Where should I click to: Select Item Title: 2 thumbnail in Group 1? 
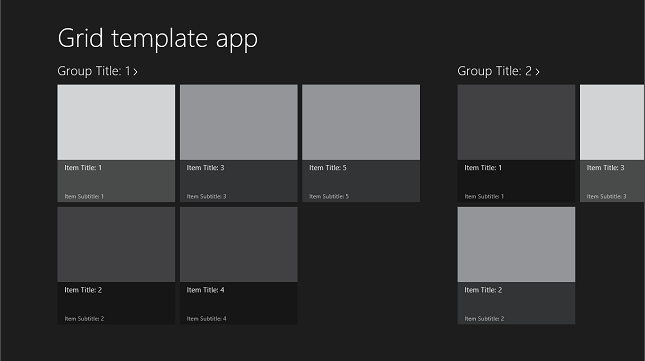tap(116, 245)
